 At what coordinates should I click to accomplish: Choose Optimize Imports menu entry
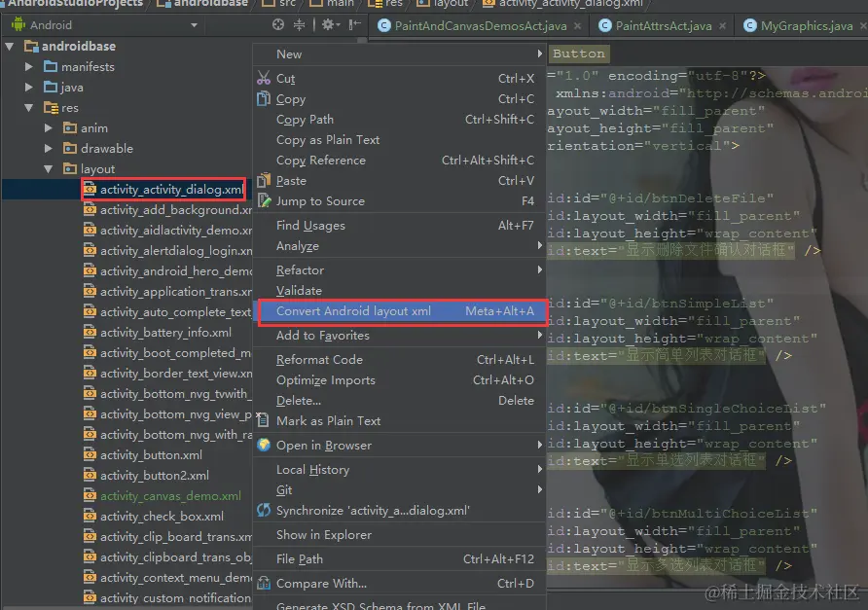point(400,380)
